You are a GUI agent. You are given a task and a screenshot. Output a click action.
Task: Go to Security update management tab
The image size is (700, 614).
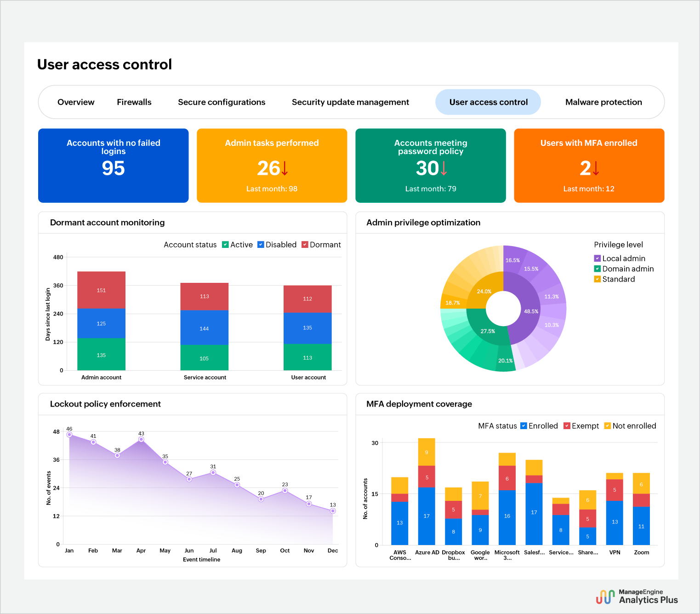[x=350, y=102]
